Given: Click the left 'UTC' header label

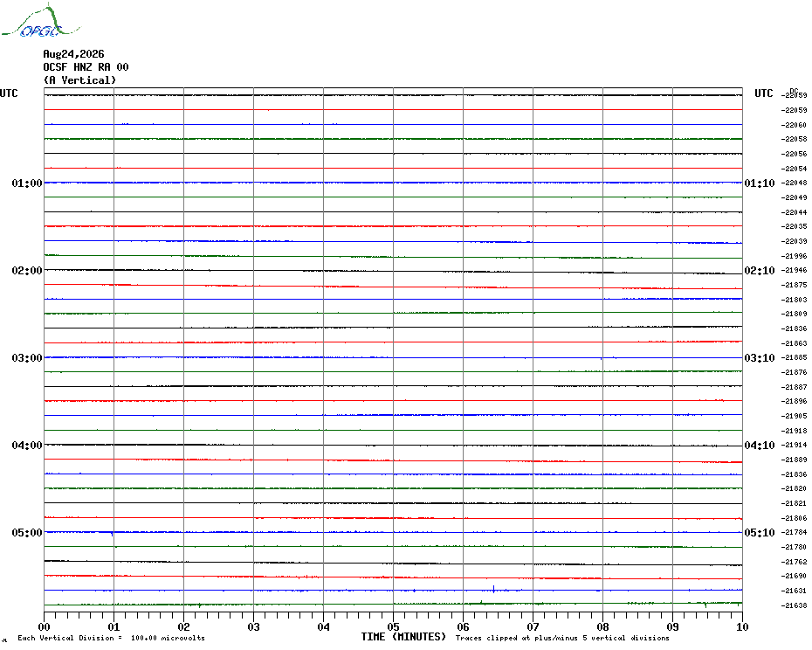Looking at the screenshot, I should pyautogui.click(x=9, y=93).
